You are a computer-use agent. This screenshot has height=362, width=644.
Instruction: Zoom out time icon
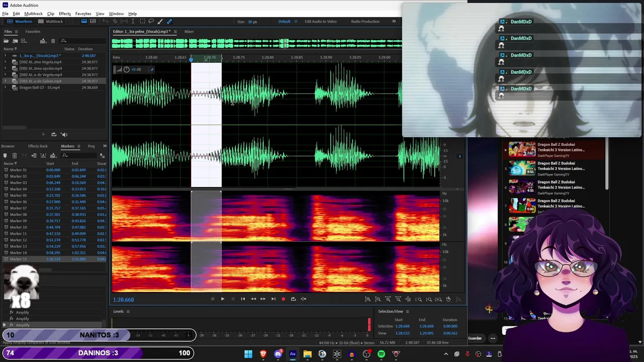tap(398, 299)
